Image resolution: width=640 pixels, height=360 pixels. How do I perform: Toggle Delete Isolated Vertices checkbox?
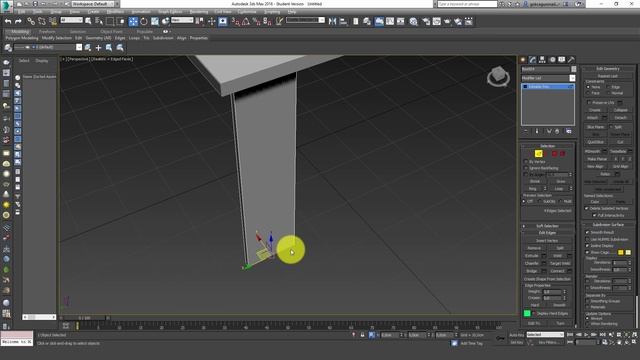pos(587,208)
